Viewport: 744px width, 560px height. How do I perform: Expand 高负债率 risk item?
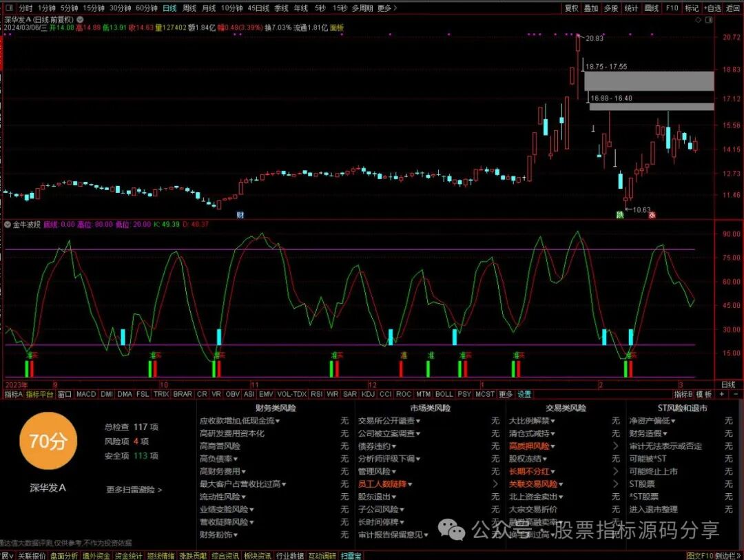(219, 459)
